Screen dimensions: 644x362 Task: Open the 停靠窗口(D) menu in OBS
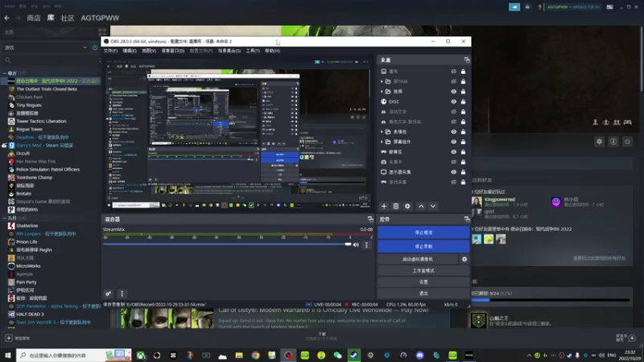point(173,51)
